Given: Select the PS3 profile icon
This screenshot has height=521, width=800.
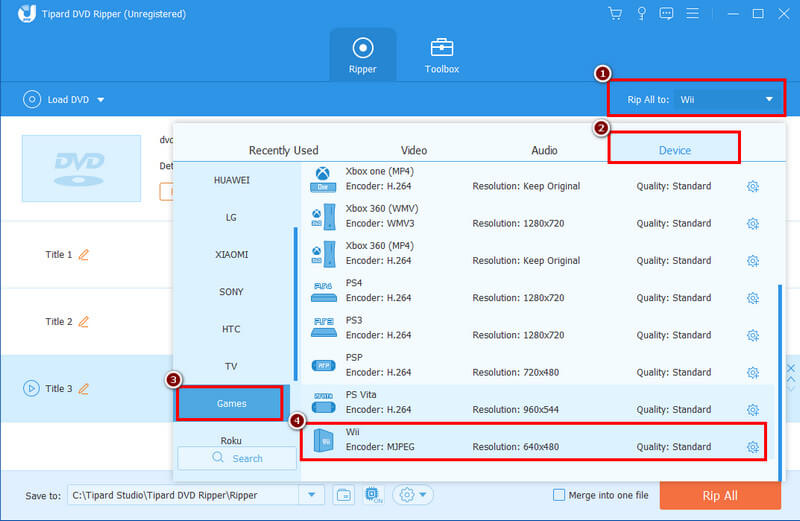Looking at the screenshot, I should 323,328.
